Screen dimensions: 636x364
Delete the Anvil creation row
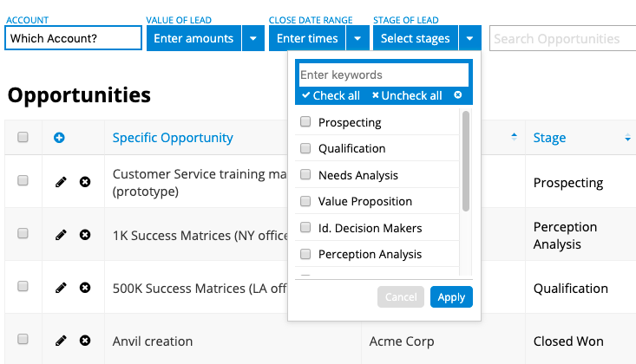click(85, 341)
